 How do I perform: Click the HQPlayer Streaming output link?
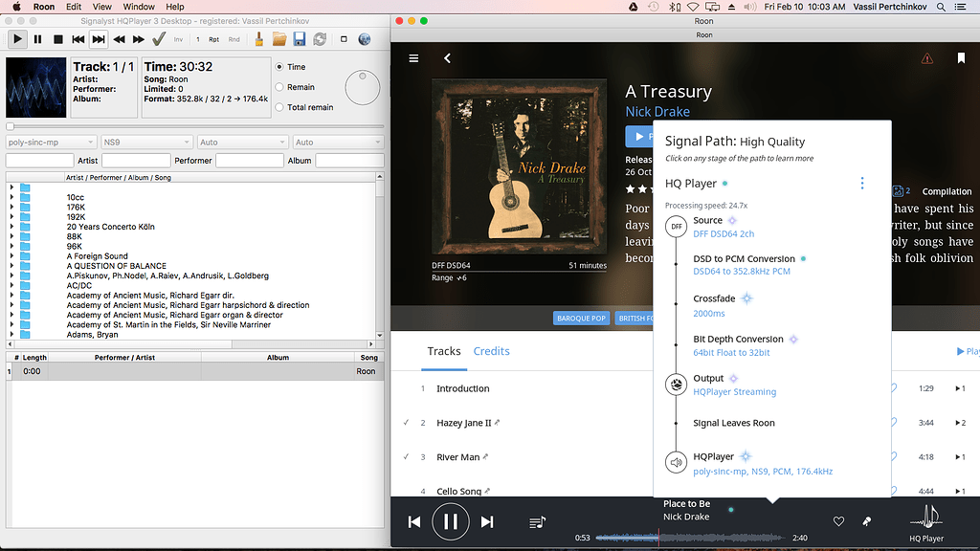(734, 392)
